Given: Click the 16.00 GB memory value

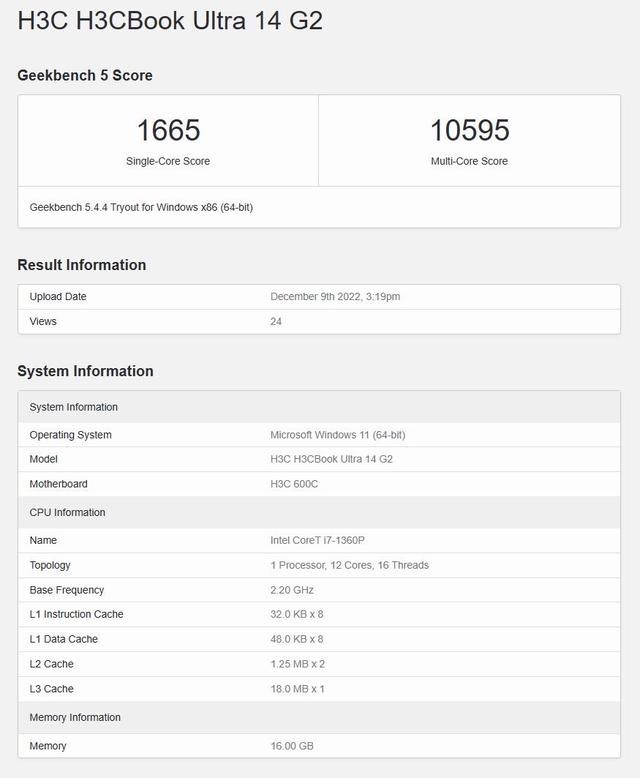Looking at the screenshot, I should 293,746.
